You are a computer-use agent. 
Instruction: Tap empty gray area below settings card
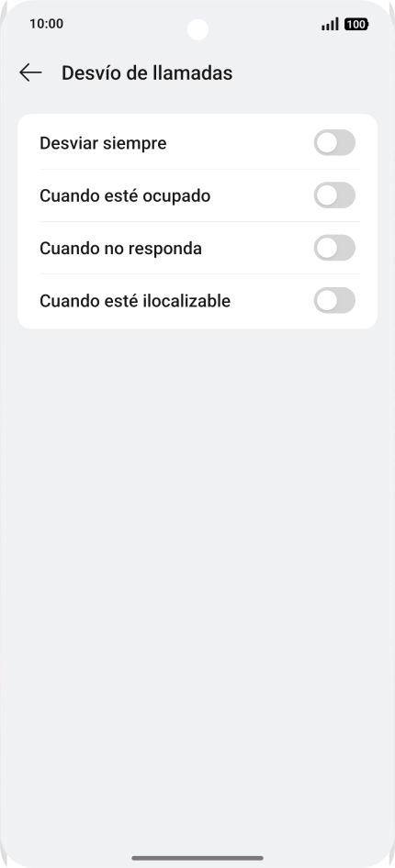(197, 553)
